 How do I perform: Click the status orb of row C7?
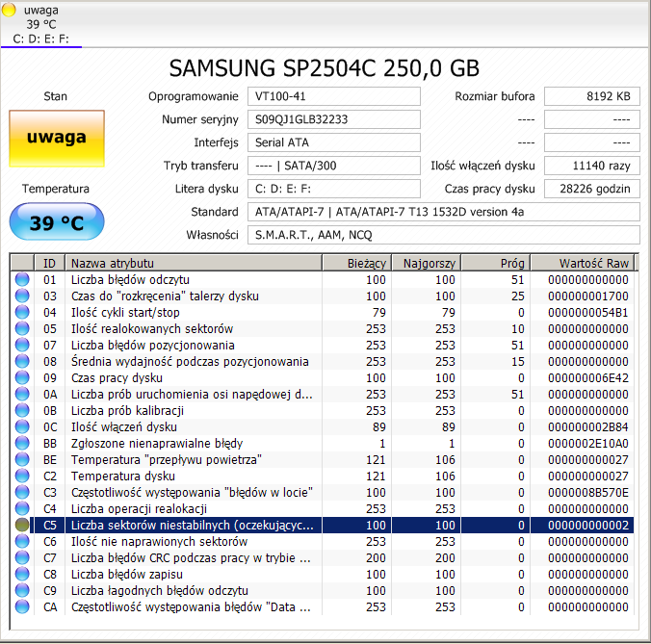tap(22, 557)
